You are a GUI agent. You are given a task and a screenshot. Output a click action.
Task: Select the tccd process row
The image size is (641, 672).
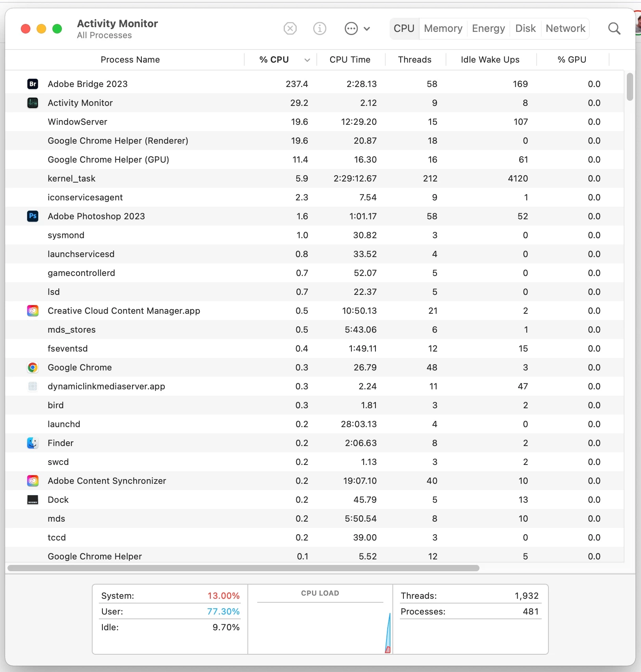point(314,537)
